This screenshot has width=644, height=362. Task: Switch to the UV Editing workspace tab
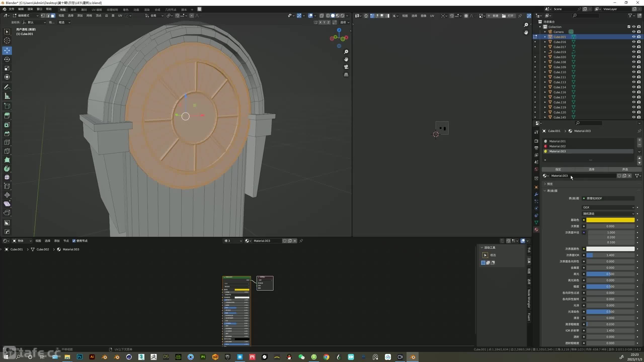pyautogui.click(x=97, y=10)
